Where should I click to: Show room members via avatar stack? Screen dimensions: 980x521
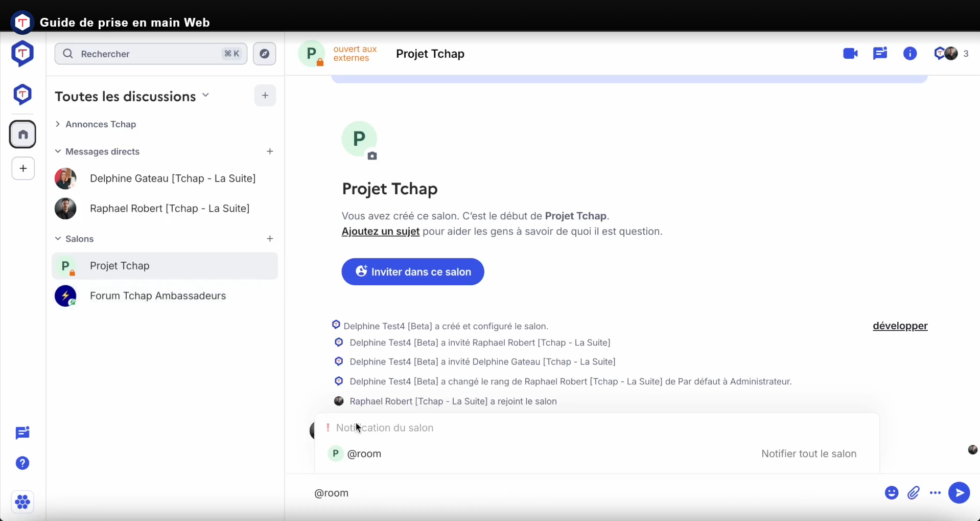click(951, 54)
